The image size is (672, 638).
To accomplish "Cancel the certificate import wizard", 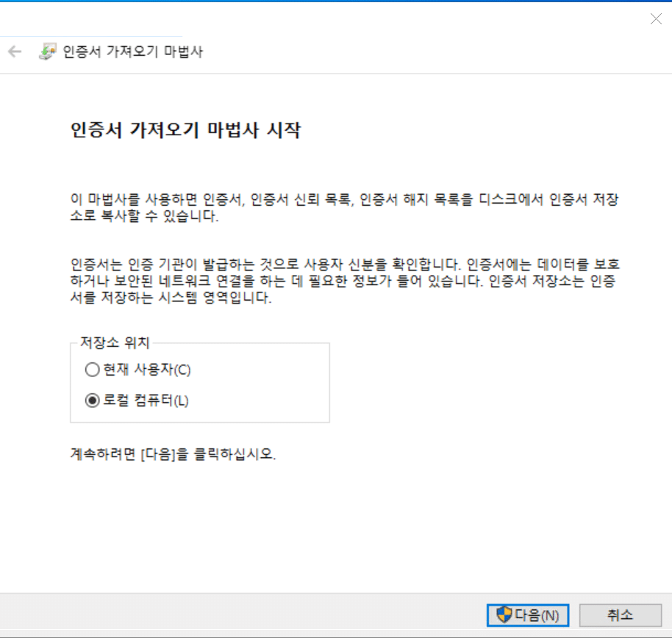I will [621, 615].
